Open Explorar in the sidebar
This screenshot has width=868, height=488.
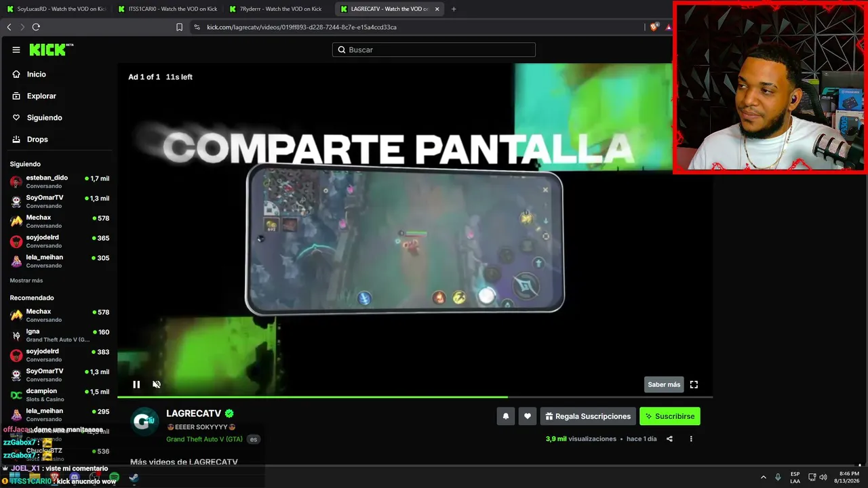coord(41,96)
